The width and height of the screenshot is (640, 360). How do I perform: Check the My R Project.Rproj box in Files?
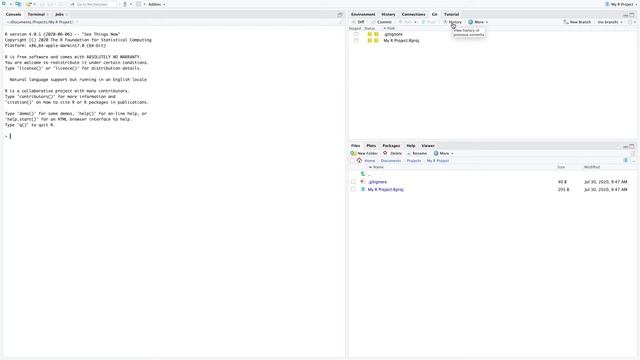coord(353,189)
